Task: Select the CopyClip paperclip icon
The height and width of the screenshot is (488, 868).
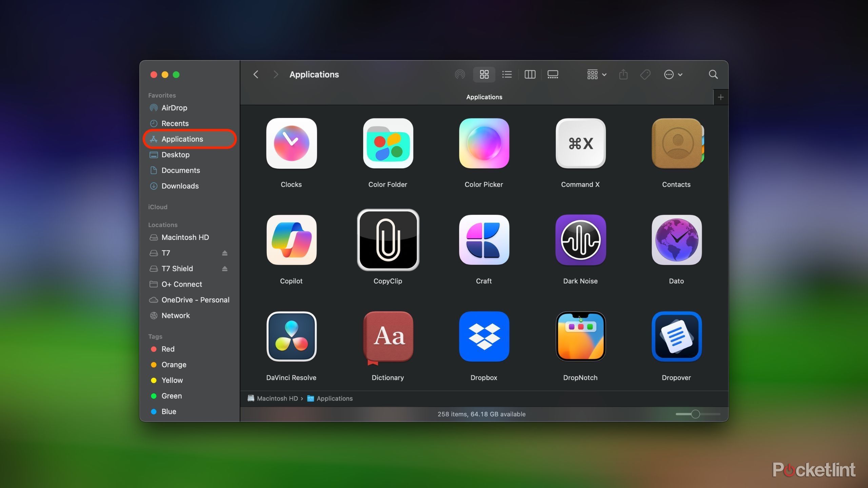Action: click(x=388, y=240)
